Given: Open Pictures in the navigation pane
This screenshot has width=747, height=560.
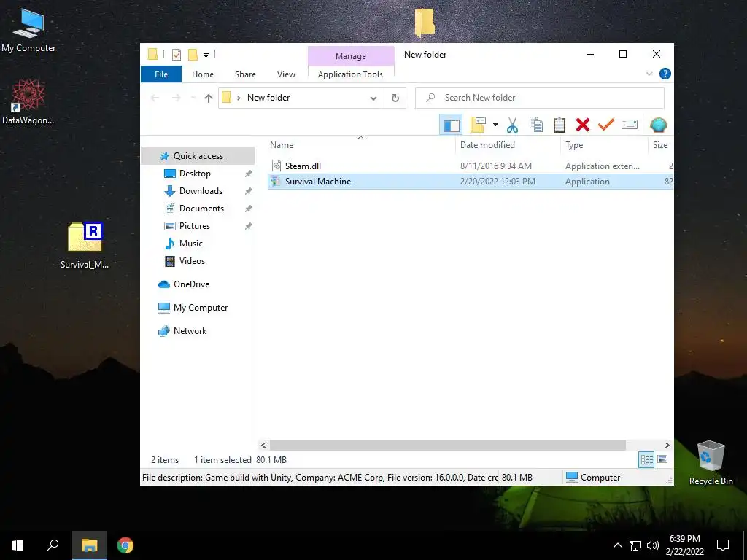Looking at the screenshot, I should point(194,226).
